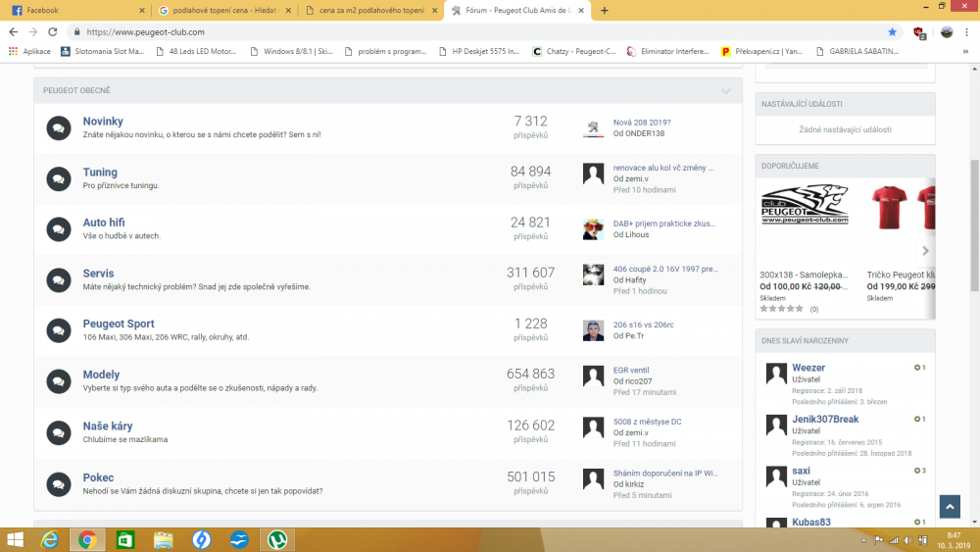The width and height of the screenshot is (980, 552).
Task: Open the Windows Store taskbar icon
Action: pyautogui.click(x=125, y=539)
